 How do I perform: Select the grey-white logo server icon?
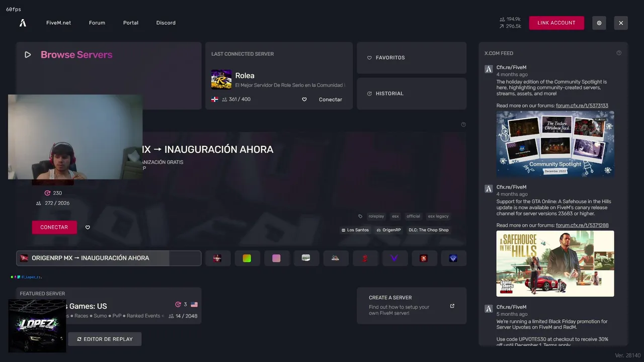[306, 258]
